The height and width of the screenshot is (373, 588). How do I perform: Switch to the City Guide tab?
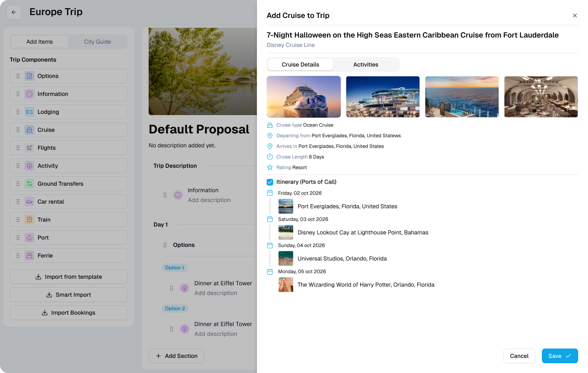pos(98,42)
